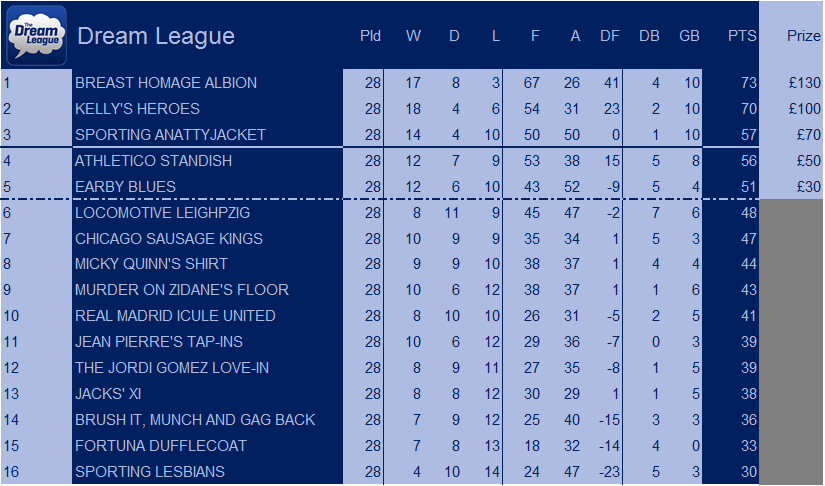Click LOCOMOTIVE LEIGHPZIG team name
The height and width of the screenshot is (486, 825).
click(162, 212)
